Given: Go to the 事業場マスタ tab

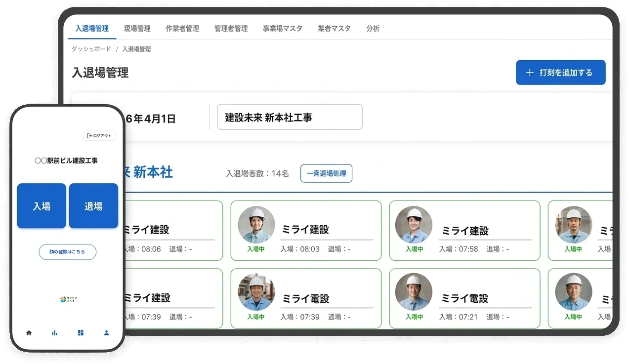Looking at the screenshot, I should pos(283,29).
